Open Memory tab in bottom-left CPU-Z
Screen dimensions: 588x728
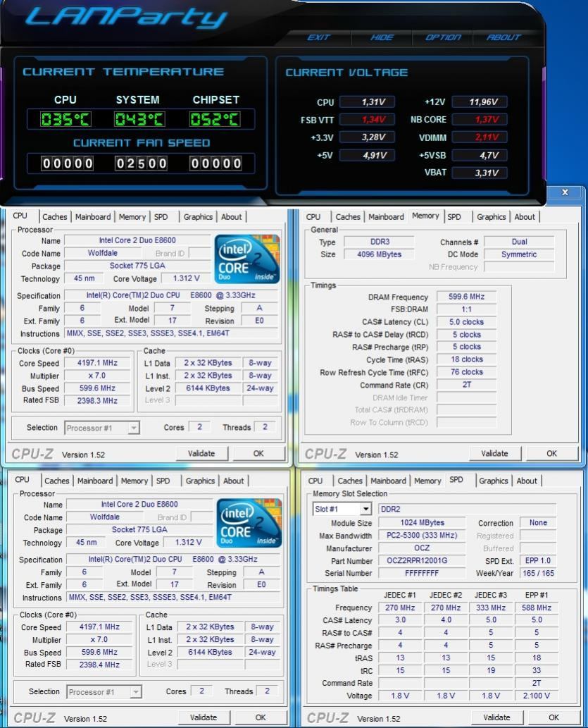135,481
